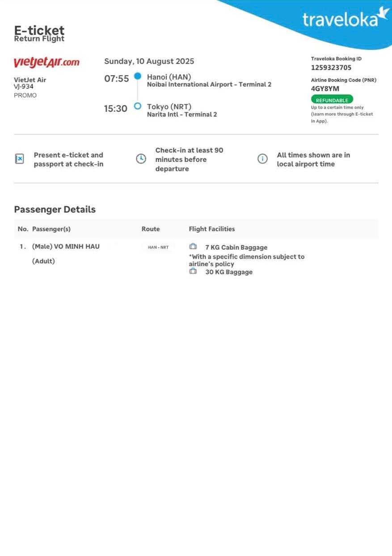Click the info circle icon
Screen dimensions: 392x556
coord(262,159)
